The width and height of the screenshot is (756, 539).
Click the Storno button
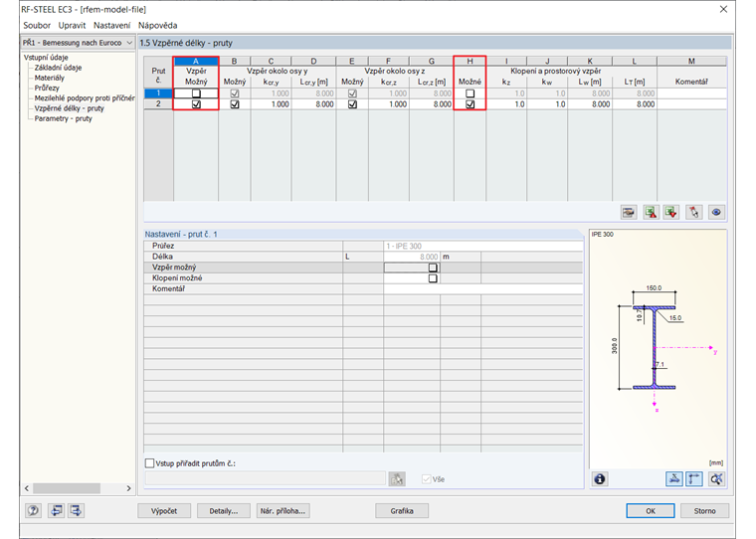704,510
